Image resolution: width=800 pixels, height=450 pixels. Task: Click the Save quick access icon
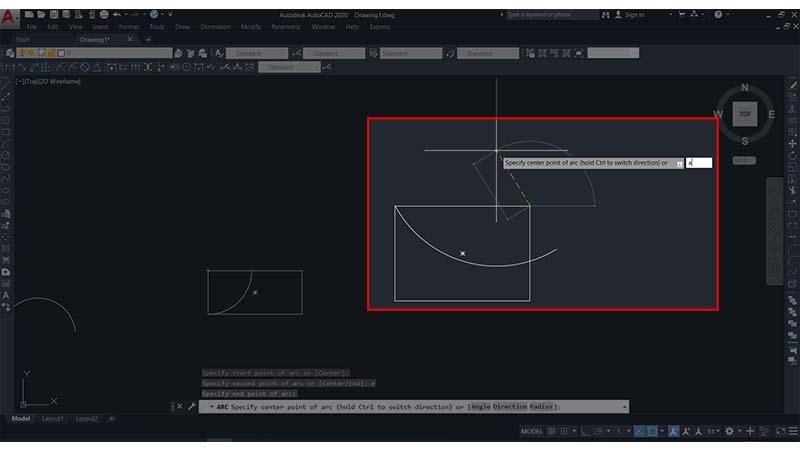pos(54,14)
